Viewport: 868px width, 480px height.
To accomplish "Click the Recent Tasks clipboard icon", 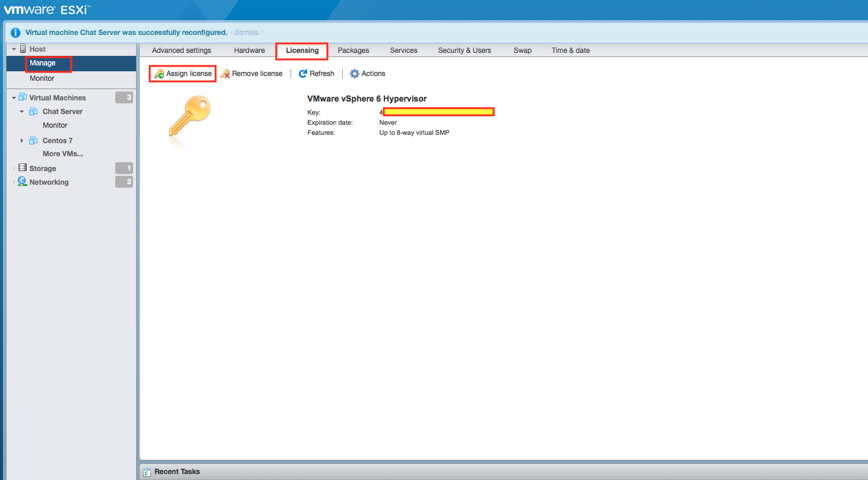I will pos(147,472).
